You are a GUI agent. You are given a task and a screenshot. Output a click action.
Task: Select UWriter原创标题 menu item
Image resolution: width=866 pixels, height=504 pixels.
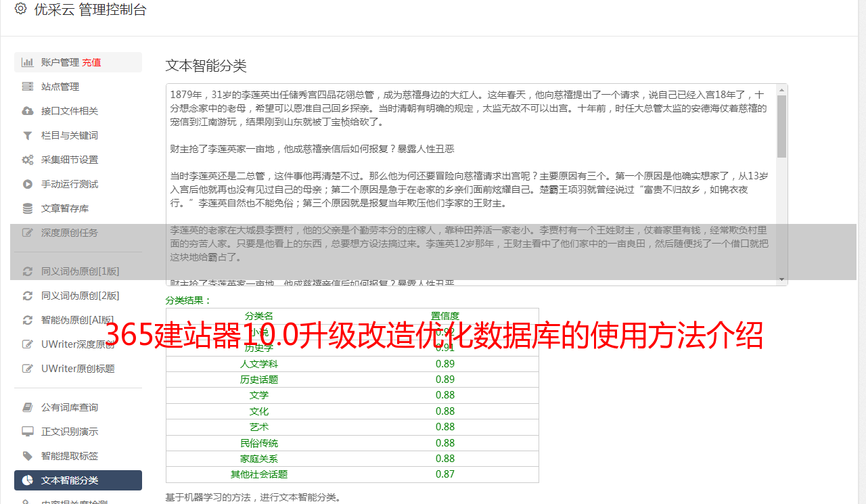78,369
